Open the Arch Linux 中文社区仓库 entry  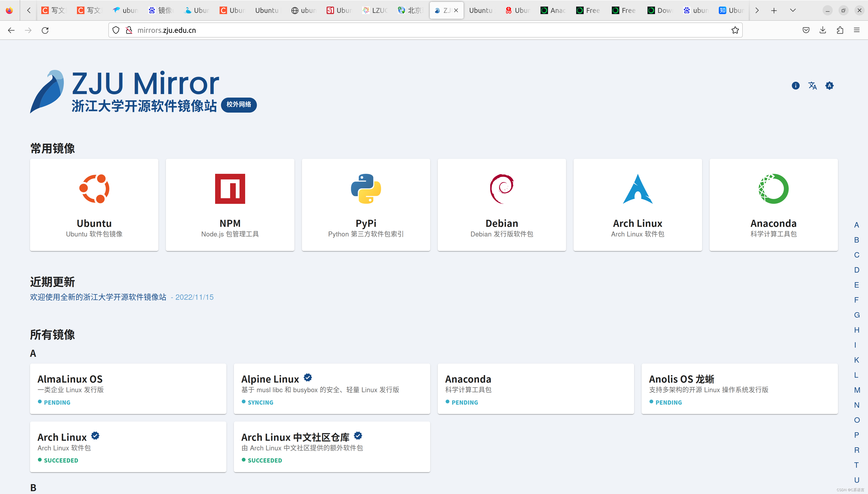point(332,447)
